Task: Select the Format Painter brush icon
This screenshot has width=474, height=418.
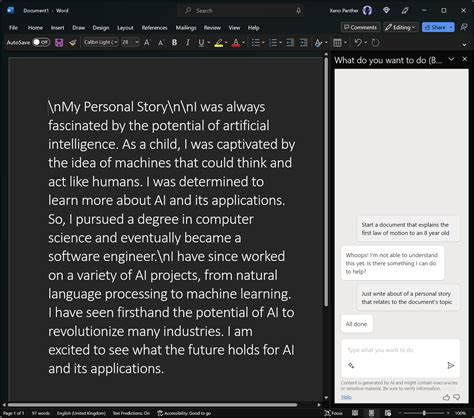Action: coord(72,43)
